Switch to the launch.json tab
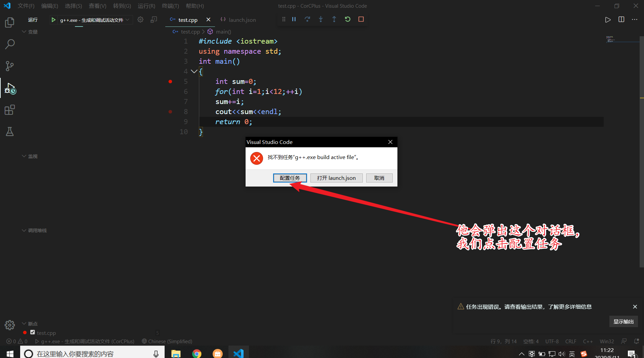Image resolution: width=644 pixels, height=358 pixels. [x=238, y=20]
